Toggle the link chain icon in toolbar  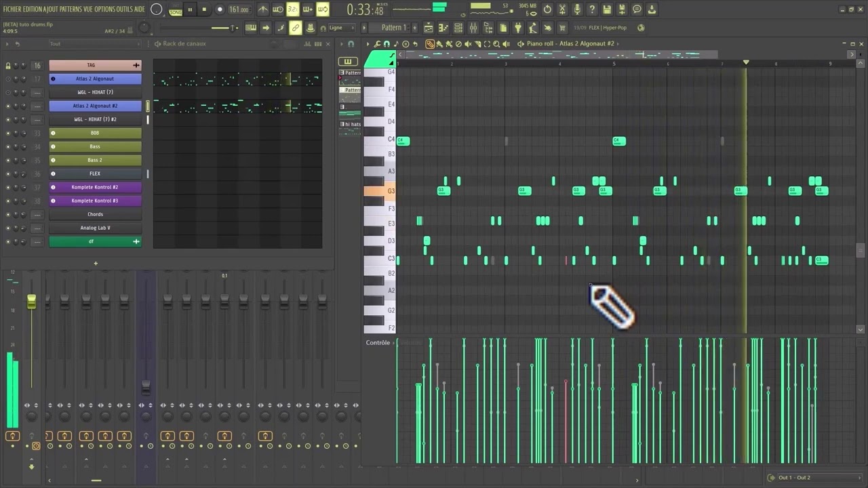(295, 28)
